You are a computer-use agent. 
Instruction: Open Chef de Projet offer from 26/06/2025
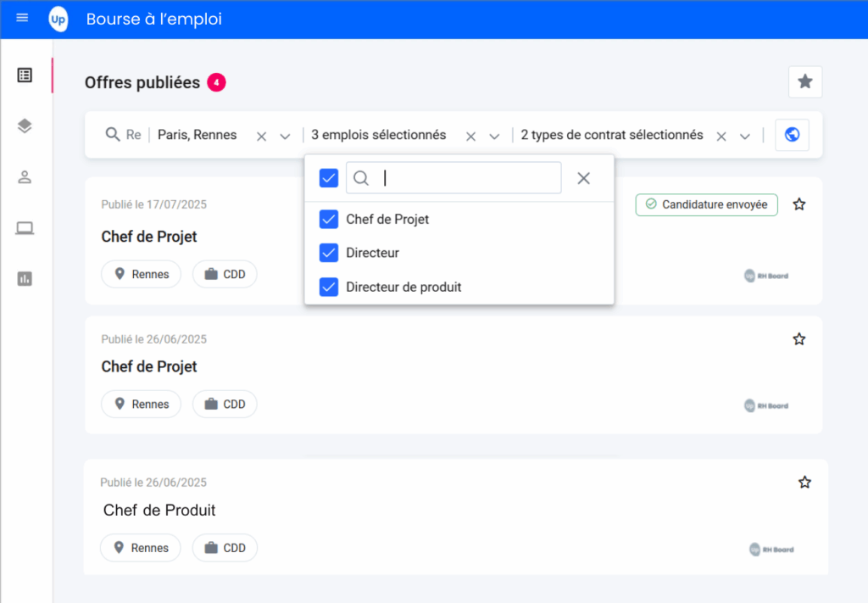pos(149,366)
